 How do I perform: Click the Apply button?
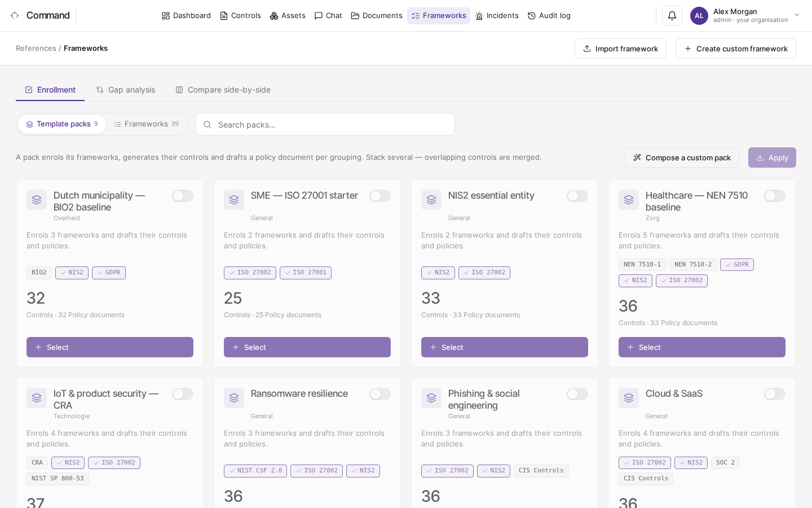point(772,157)
